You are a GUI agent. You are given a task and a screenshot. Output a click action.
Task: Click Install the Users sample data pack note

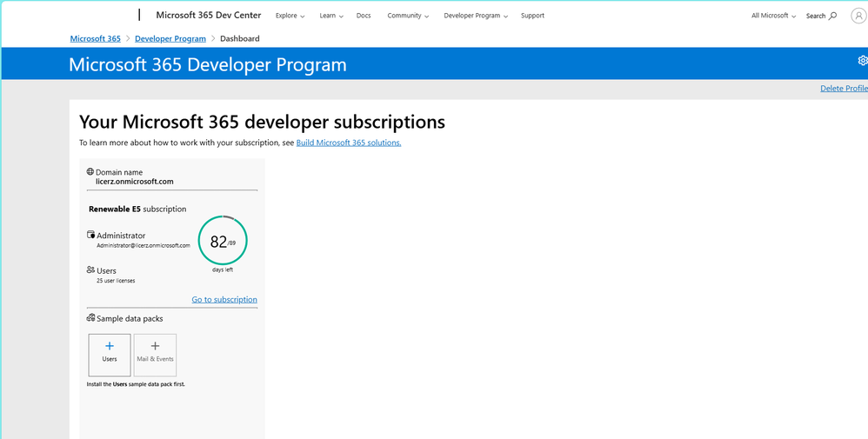(136, 383)
